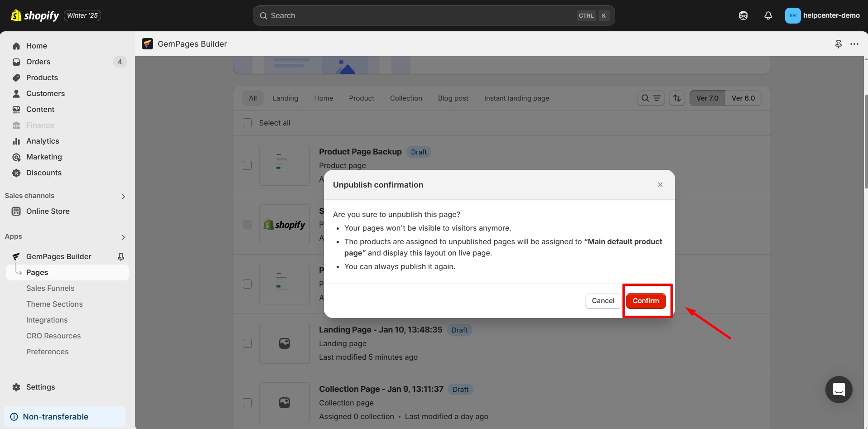Screen dimensions: 868x429
Task: Cancel the unpublish confirmation
Action: [x=603, y=301]
